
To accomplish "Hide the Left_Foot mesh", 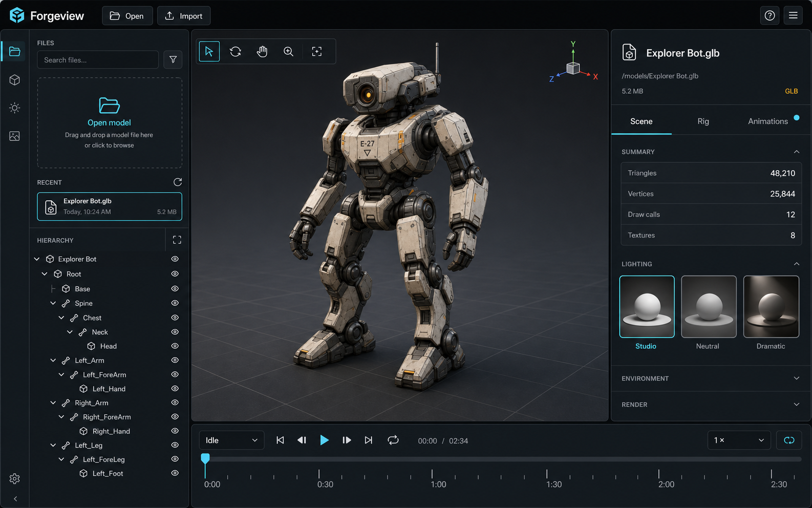I will tap(175, 473).
